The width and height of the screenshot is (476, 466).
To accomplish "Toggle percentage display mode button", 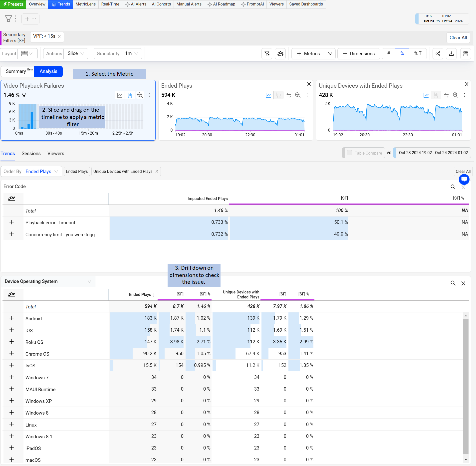I will click(x=402, y=54).
